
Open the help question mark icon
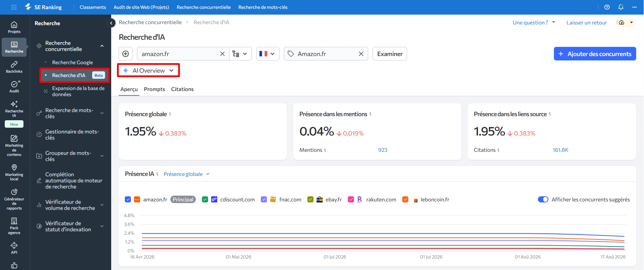coord(607,7)
